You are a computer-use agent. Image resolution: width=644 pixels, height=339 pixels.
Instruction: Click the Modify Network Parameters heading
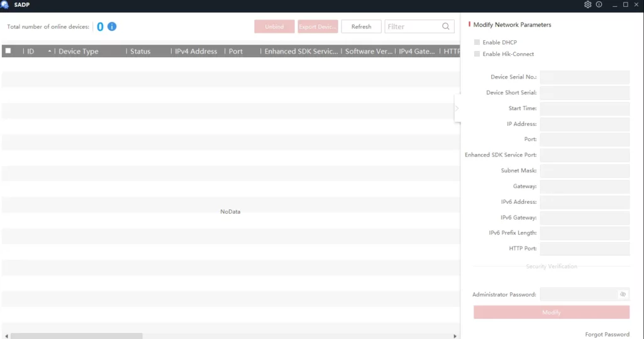click(512, 25)
